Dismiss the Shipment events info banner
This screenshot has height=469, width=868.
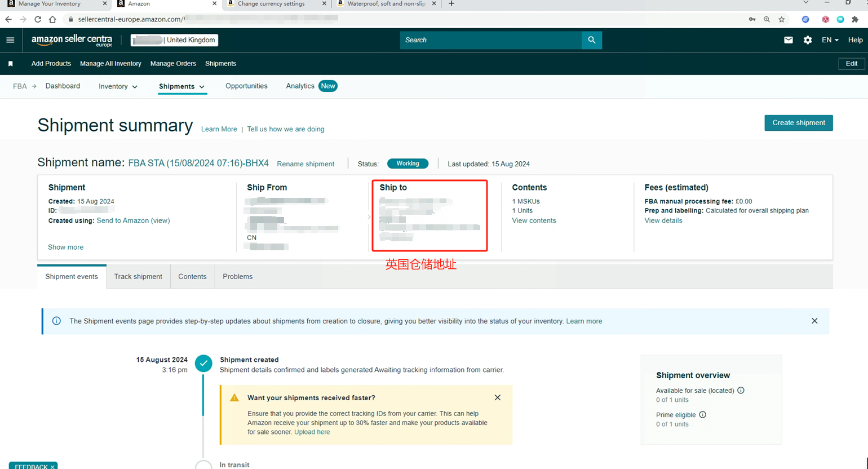[814, 321]
